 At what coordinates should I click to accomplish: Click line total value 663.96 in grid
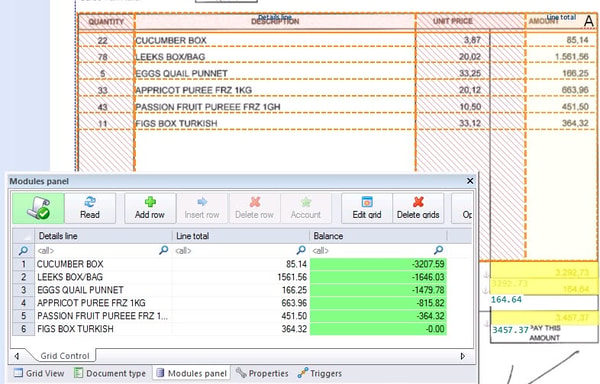(x=241, y=303)
